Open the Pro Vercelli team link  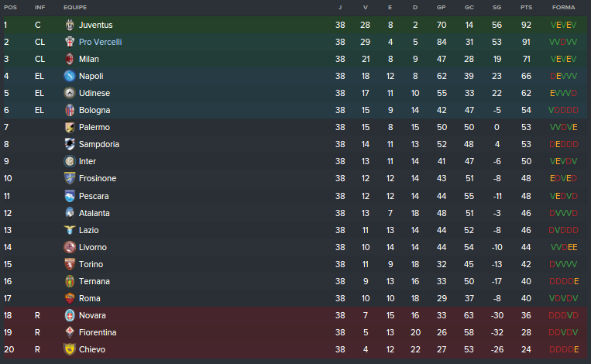[100, 42]
